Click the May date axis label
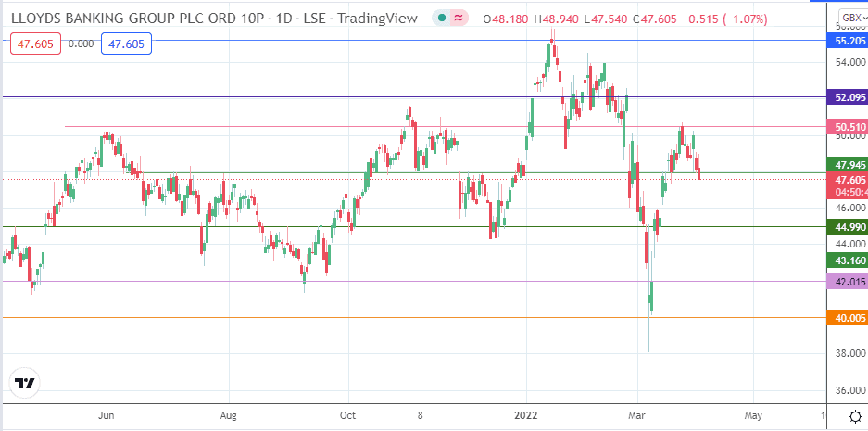This screenshot has height=431, width=868. pos(753,415)
